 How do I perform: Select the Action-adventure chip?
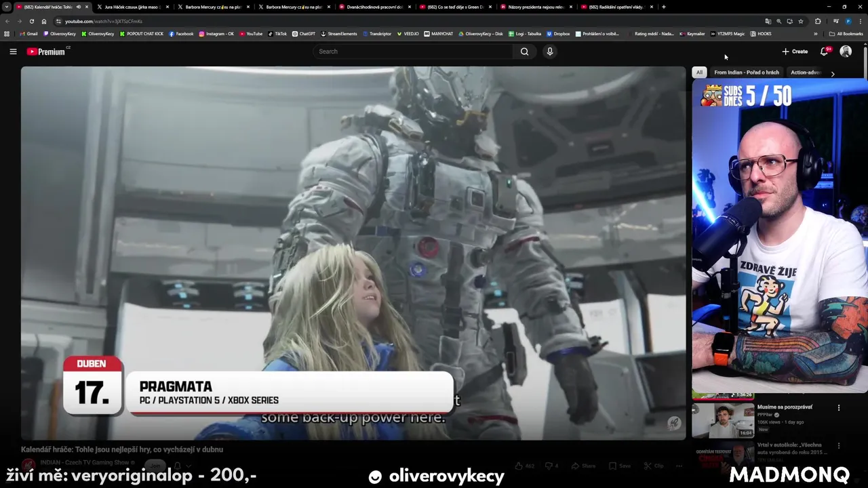pyautogui.click(x=806, y=73)
